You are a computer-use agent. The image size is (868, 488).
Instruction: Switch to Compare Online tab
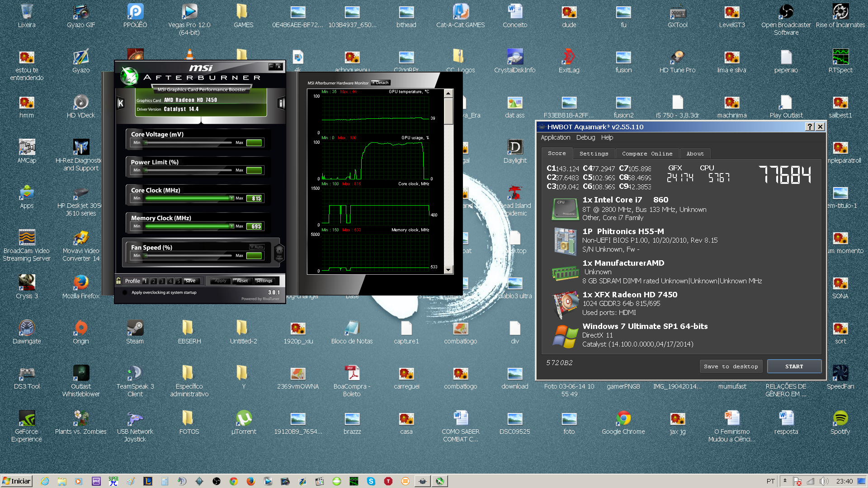tap(647, 154)
